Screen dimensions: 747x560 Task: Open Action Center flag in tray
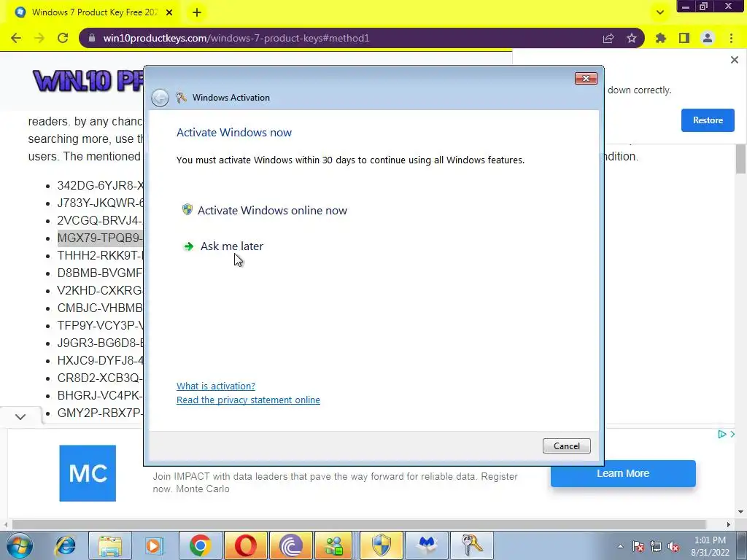[638, 547]
